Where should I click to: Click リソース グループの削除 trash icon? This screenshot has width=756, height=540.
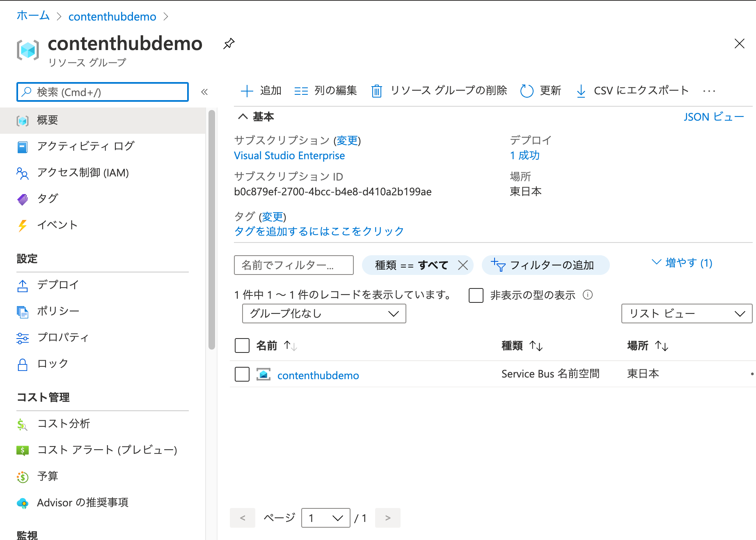pyautogui.click(x=376, y=91)
